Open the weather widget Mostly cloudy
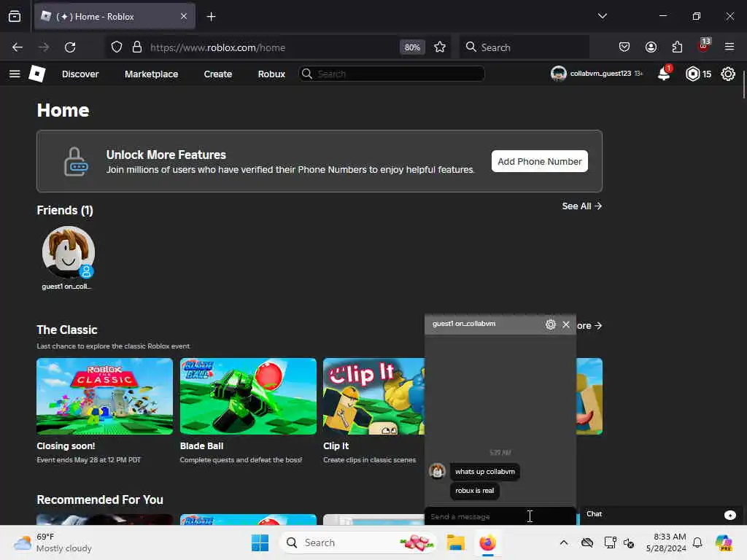This screenshot has height=560, width=747. (x=53, y=542)
